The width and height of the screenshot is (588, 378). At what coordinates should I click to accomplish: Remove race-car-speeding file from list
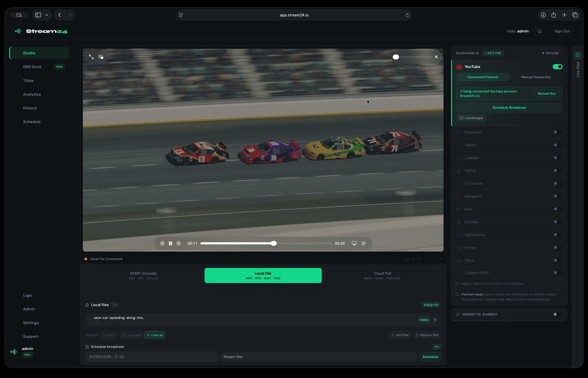click(x=435, y=320)
